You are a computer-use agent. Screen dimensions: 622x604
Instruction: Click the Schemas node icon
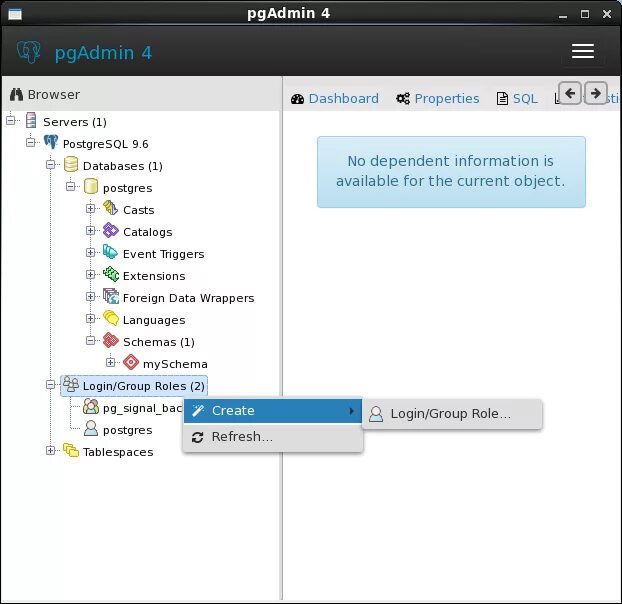click(x=111, y=340)
